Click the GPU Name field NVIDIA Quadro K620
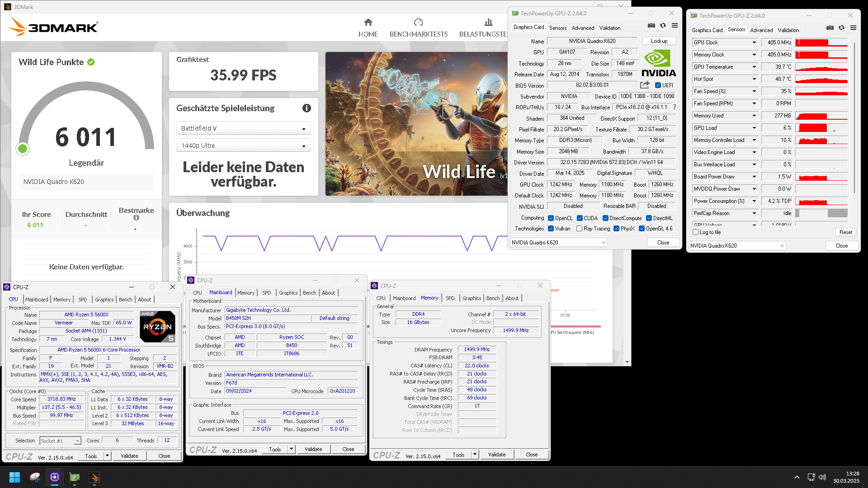The width and height of the screenshot is (868, 488). (592, 41)
